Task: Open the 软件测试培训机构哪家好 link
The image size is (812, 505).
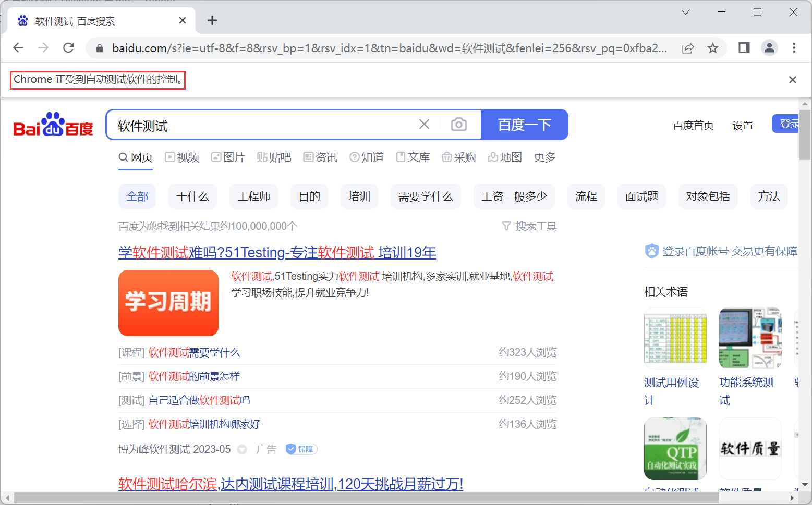Action: click(204, 424)
